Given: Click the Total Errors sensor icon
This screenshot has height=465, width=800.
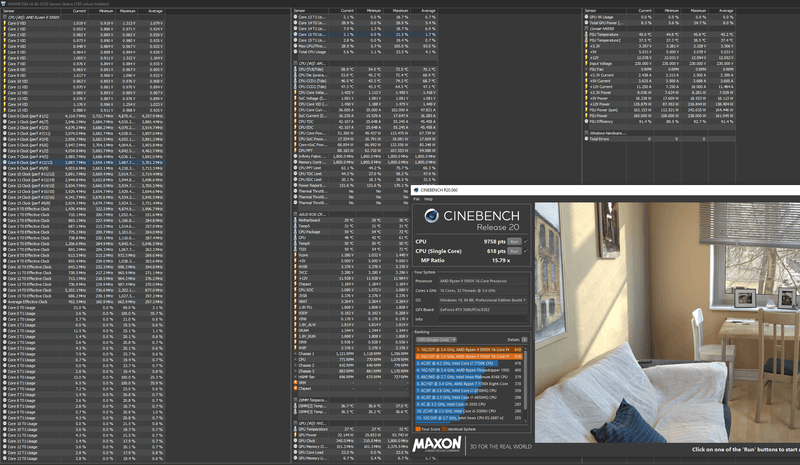Looking at the screenshot, I should click(x=586, y=139).
